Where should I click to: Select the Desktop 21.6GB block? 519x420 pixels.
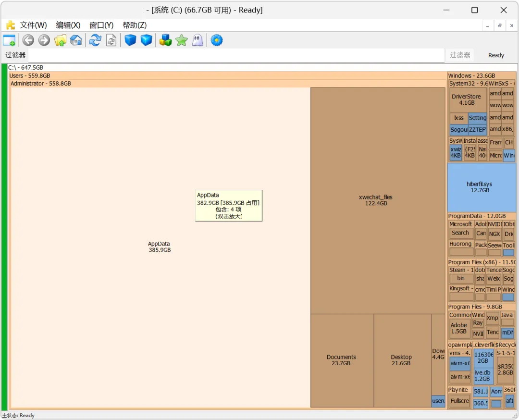click(403, 360)
